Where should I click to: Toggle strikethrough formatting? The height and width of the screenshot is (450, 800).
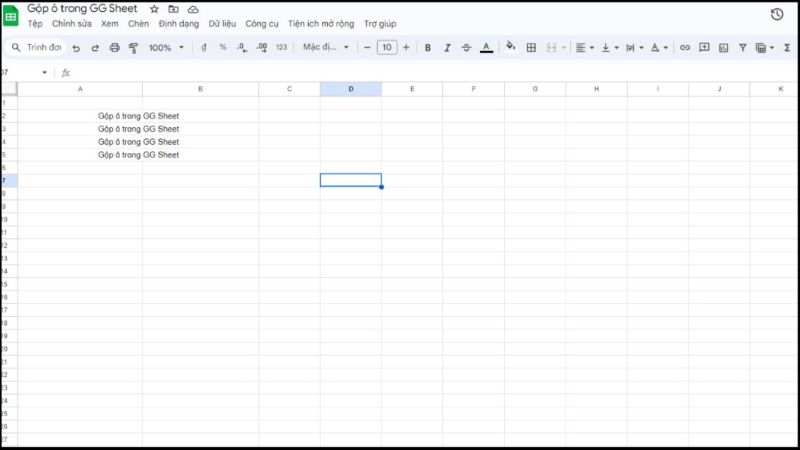point(466,47)
